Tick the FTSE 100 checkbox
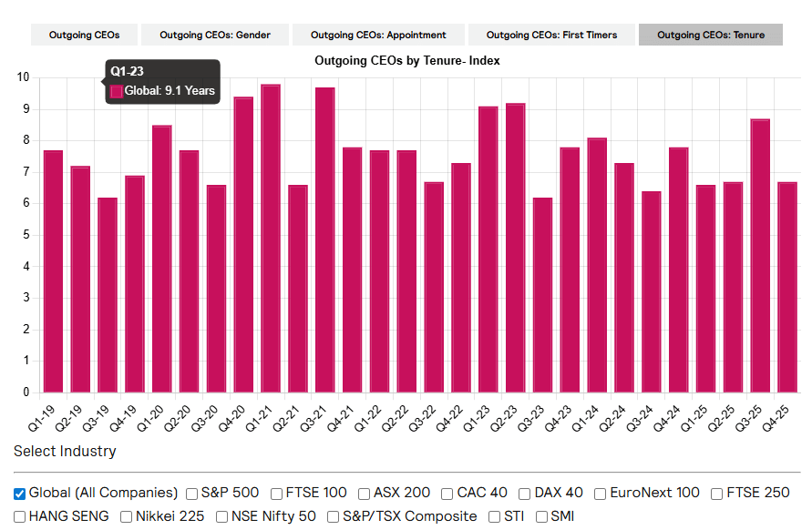The image size is (812, 530). pos(277,494)
